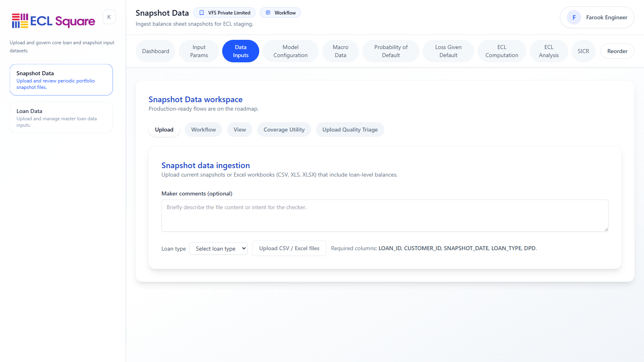Open the Loss Given Default tab
Viewport: 644px width, 362px height.
point(448,51)
